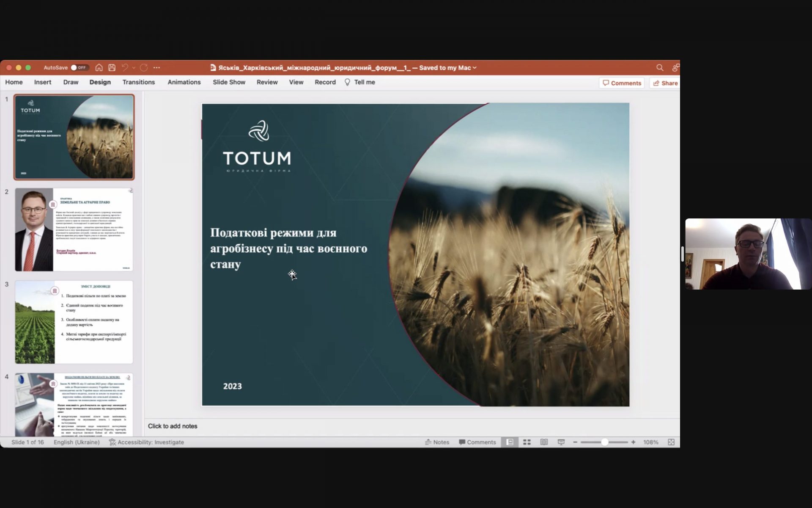812x508 pixels.
Task: Click the search magnifier icon
Action: click(659, 68)
